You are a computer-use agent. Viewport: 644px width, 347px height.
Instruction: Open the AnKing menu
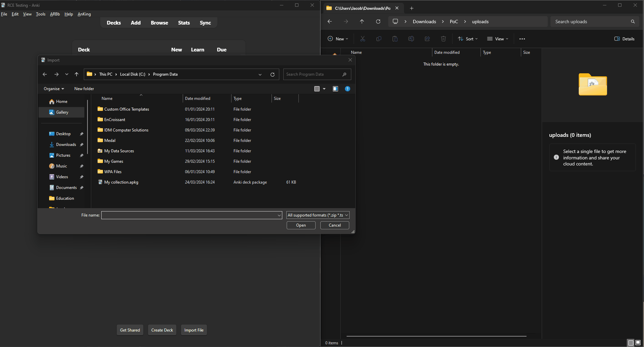coord(84,14)
